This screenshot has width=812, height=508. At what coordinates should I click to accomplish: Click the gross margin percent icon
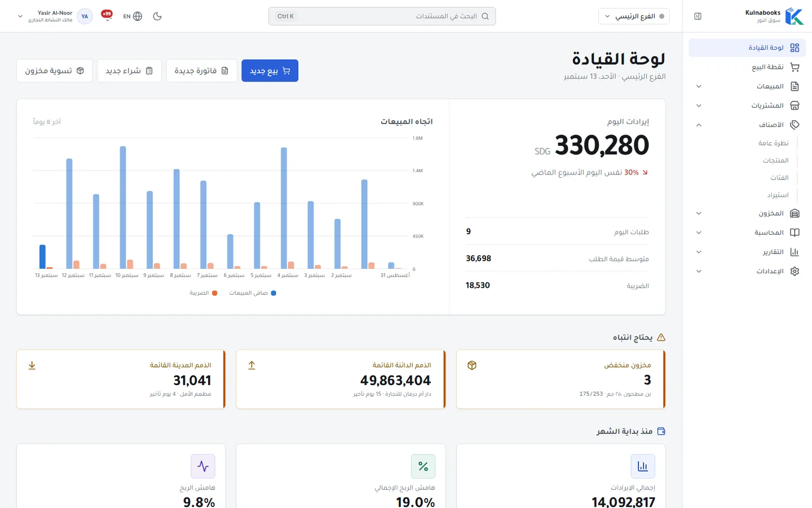[x=423, y=466]
